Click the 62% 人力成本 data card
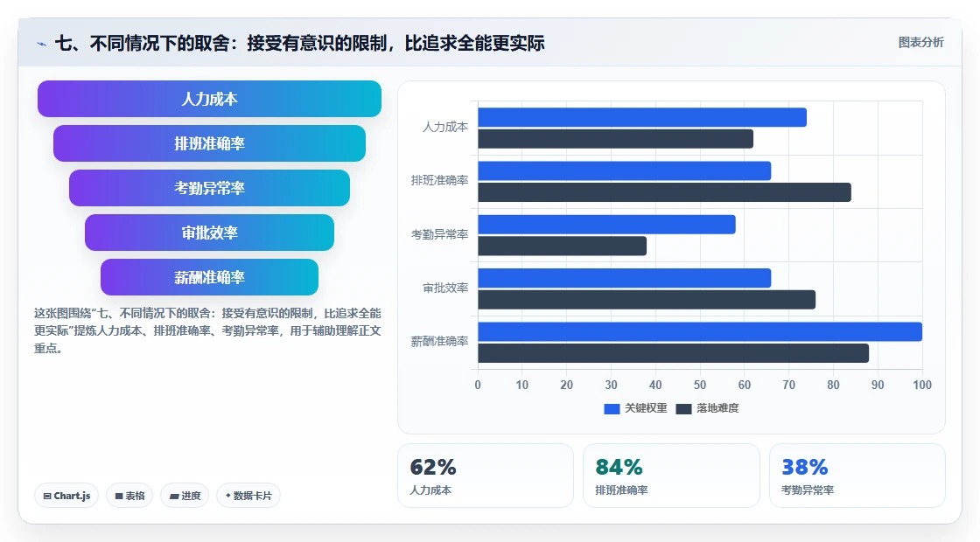 [x=486, y=476]
